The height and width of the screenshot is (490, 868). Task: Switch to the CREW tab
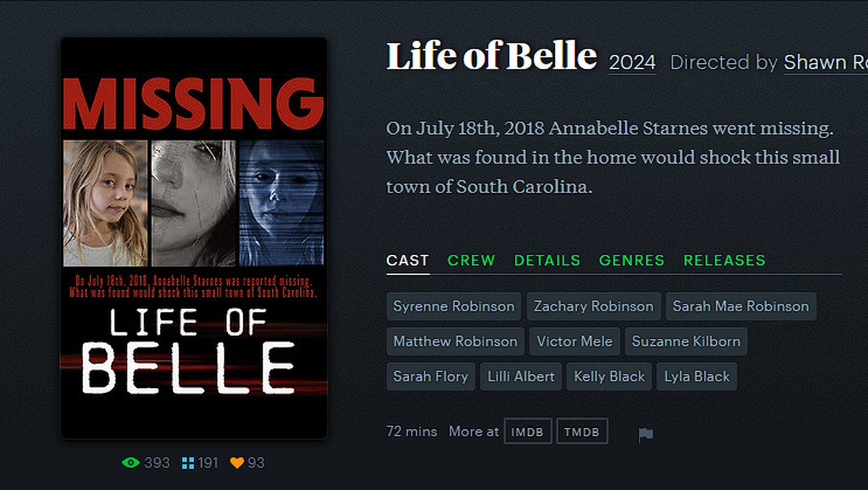point(471,261)
